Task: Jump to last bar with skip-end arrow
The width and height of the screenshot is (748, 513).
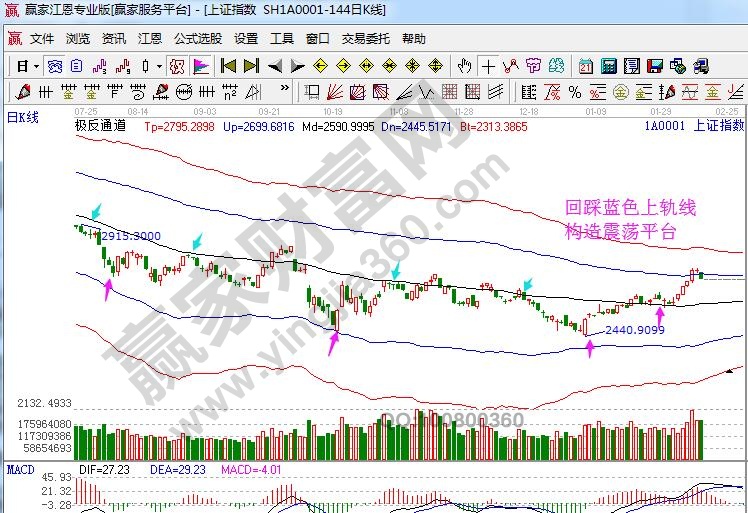Action: 252,66
